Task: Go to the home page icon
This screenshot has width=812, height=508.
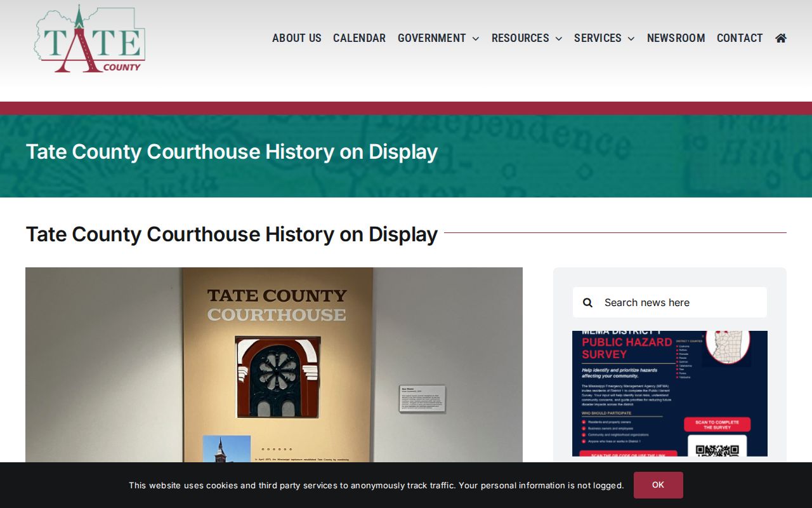Action: pos(781,38)
